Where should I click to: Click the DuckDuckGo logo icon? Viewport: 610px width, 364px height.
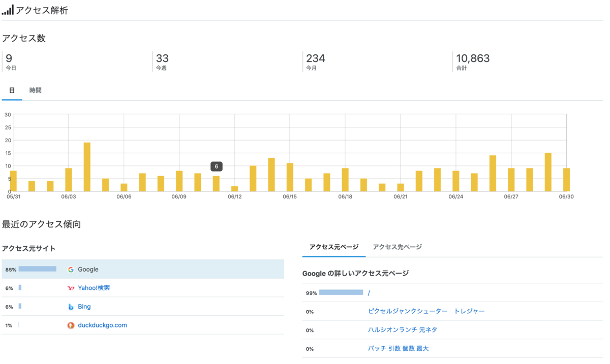click(x=71, y=325)
